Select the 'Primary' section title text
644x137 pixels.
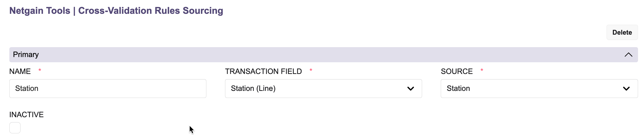(x=26, y=54)
